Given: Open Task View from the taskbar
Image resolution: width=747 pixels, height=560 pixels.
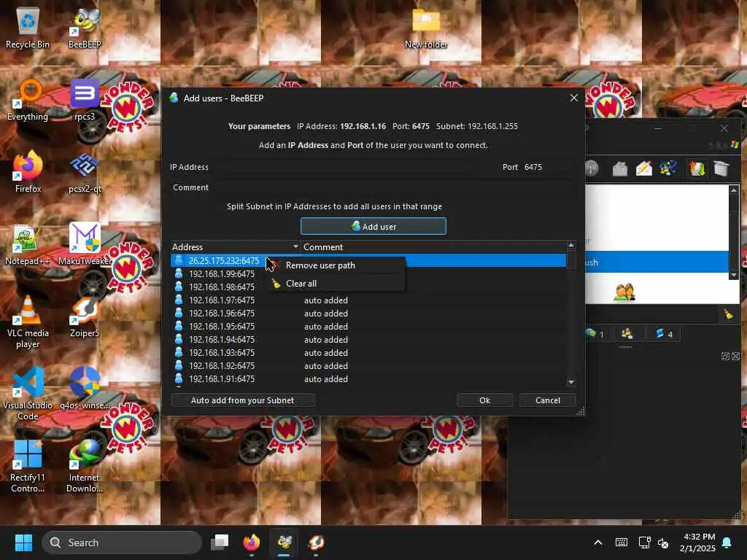Looking at the screenshot, I should 220,542.
